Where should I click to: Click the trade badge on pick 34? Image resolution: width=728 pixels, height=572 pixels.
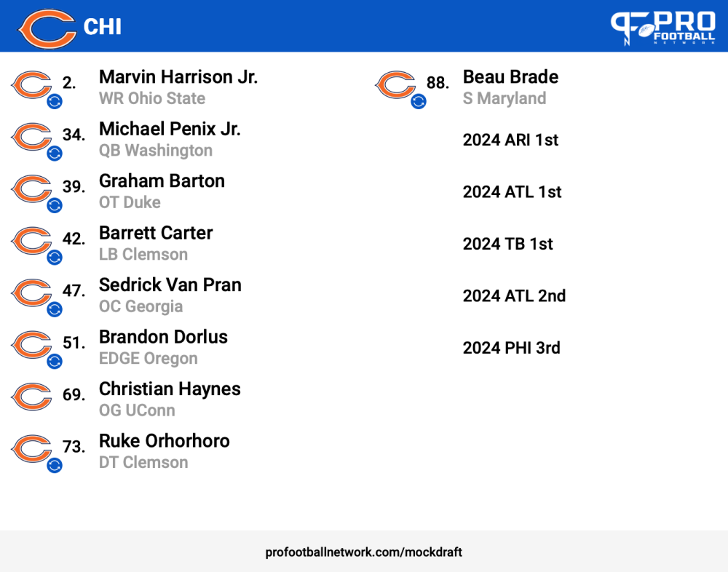click(55, 154)
